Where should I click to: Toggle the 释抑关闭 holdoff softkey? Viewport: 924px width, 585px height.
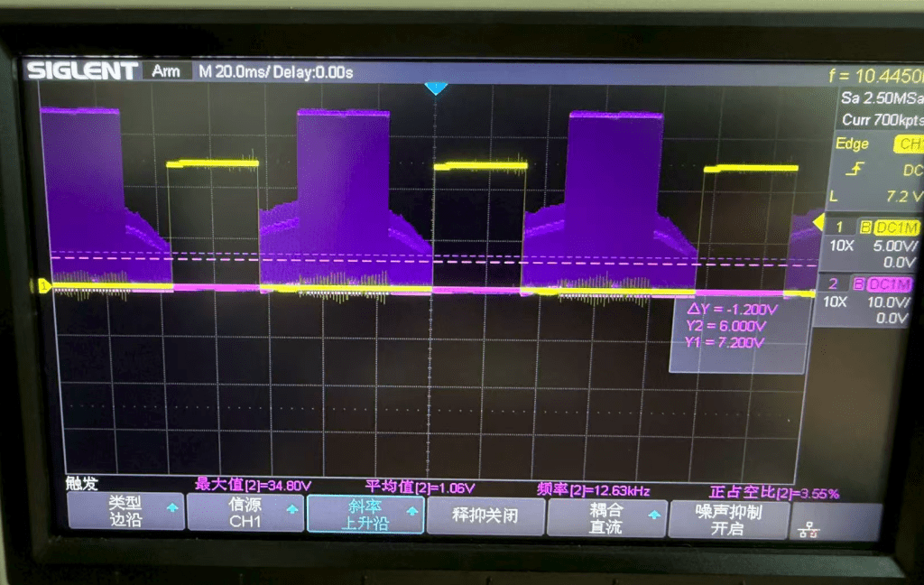[x=485, y=518]
